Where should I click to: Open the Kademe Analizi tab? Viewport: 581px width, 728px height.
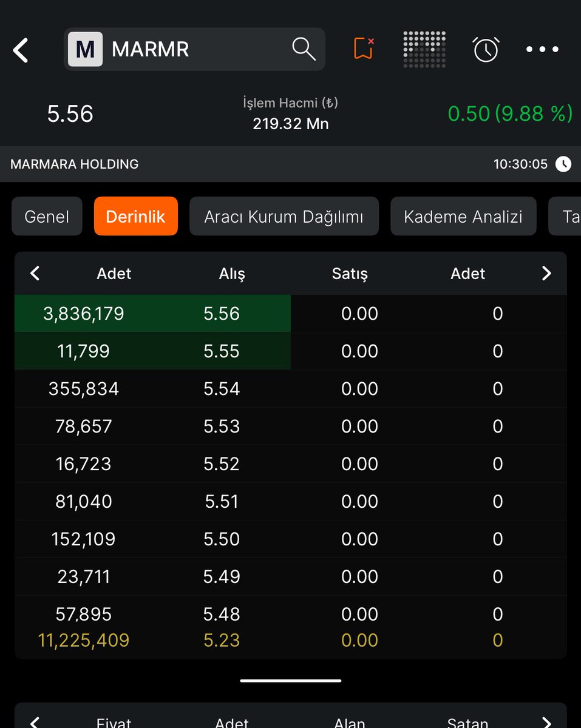click(463, 217)
